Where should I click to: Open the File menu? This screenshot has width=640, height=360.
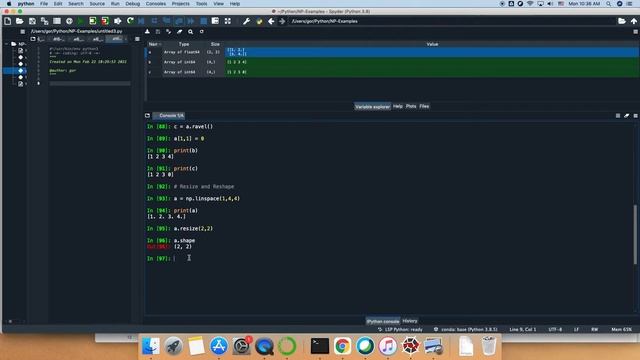click(x=44, y=4)
